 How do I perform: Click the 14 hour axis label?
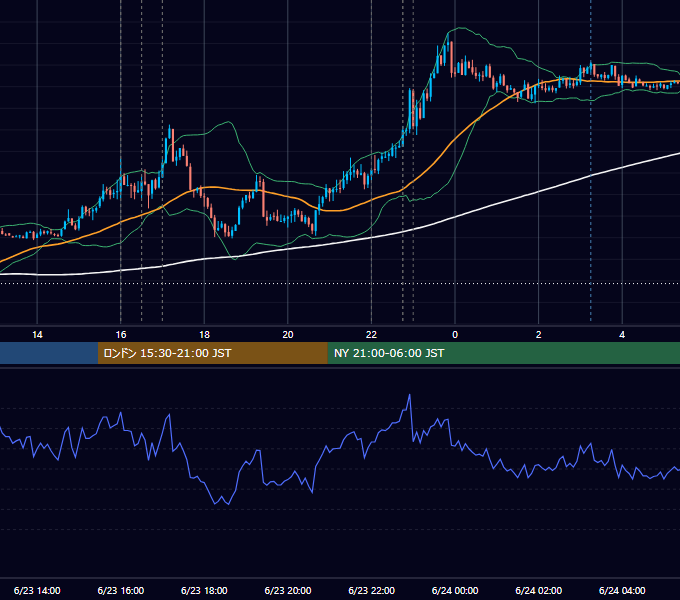(37, 335)
